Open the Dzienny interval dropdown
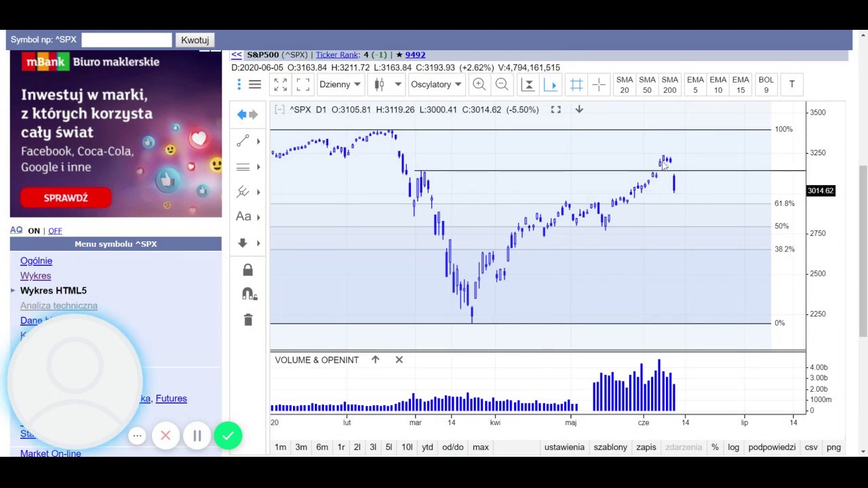 [x=340, y=85]
